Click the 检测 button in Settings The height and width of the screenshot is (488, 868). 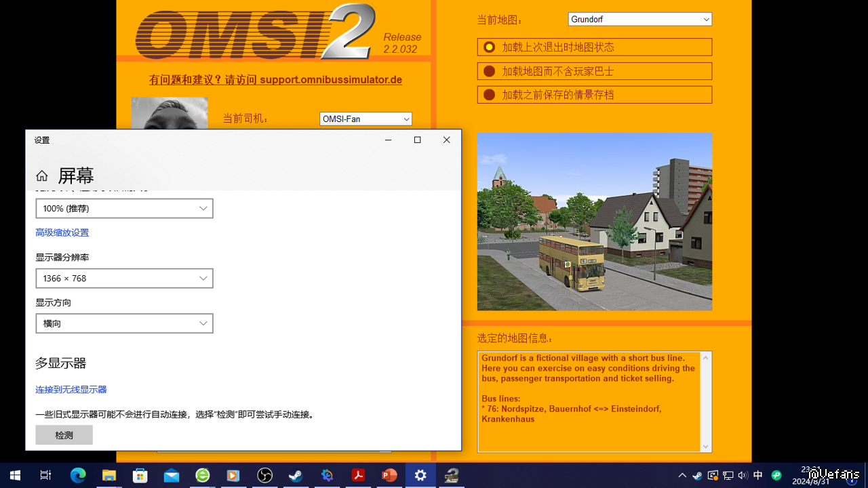(x=64, y=435)
